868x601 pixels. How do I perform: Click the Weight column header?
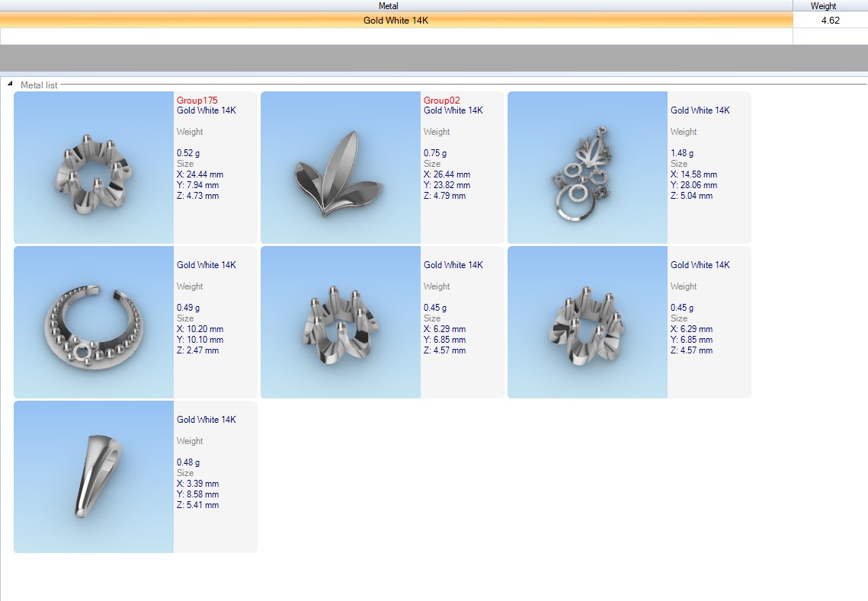[x=823, y=6]
